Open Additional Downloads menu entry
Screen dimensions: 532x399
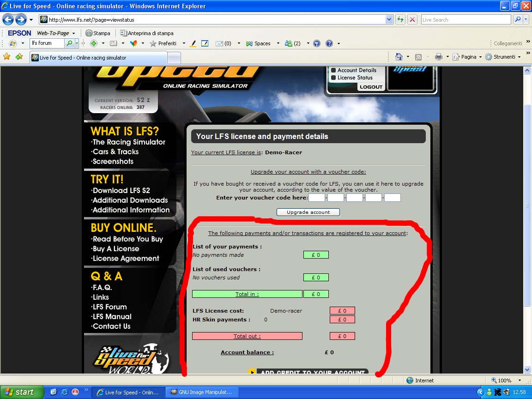tap(130, 200)
